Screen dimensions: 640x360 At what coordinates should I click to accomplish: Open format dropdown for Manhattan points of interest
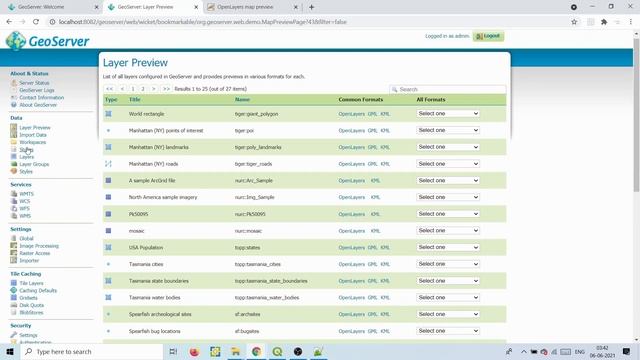pyautogui.click(x=448, y=130)
